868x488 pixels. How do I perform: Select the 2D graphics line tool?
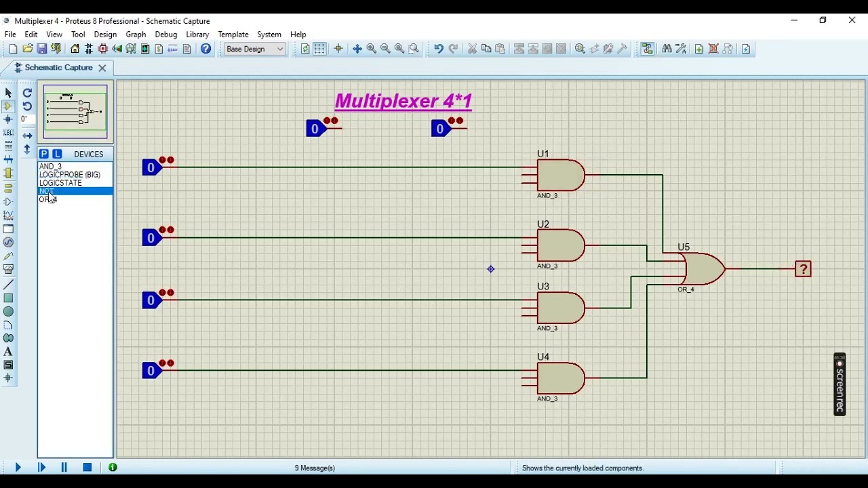8,285
